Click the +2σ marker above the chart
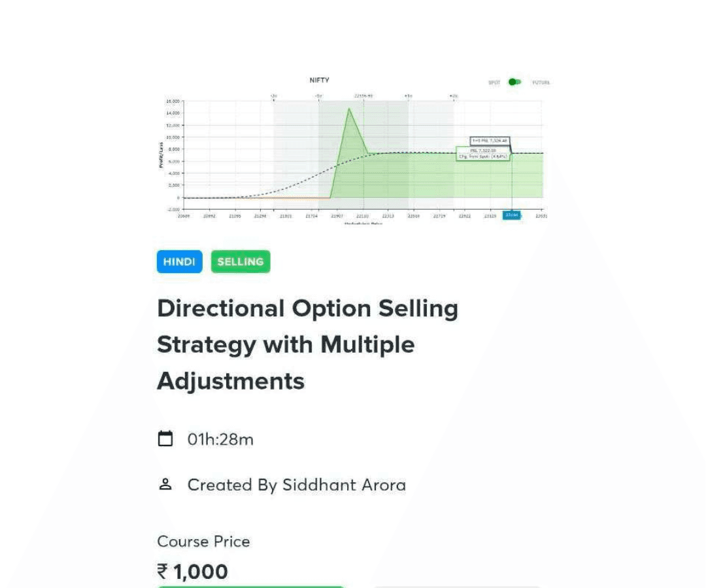 [453, 95]
